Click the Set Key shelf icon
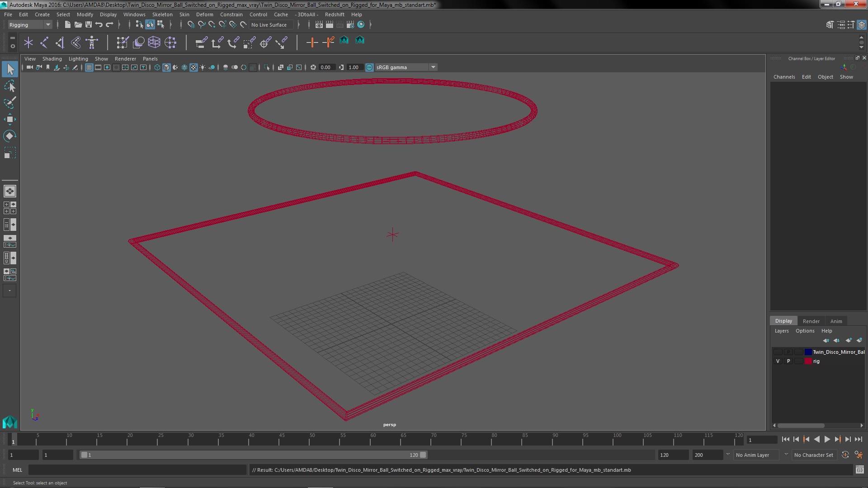The image size is (868, 488). tap(312, 42)
